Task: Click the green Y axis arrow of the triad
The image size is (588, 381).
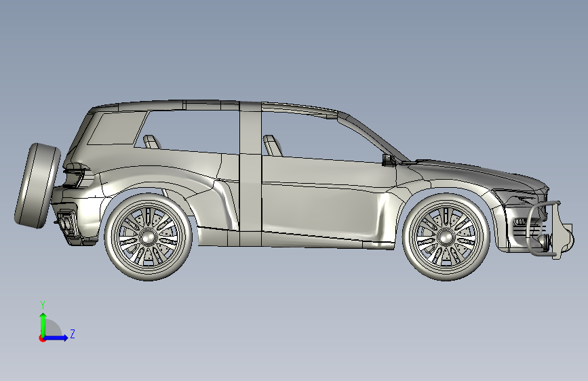Action: pos(43,325)
